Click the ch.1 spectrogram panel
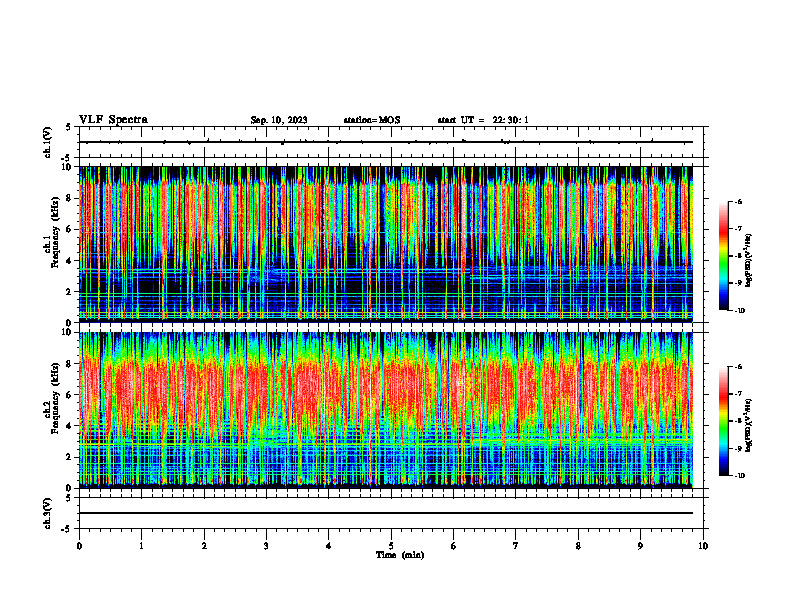 click(x=386, y=244)
